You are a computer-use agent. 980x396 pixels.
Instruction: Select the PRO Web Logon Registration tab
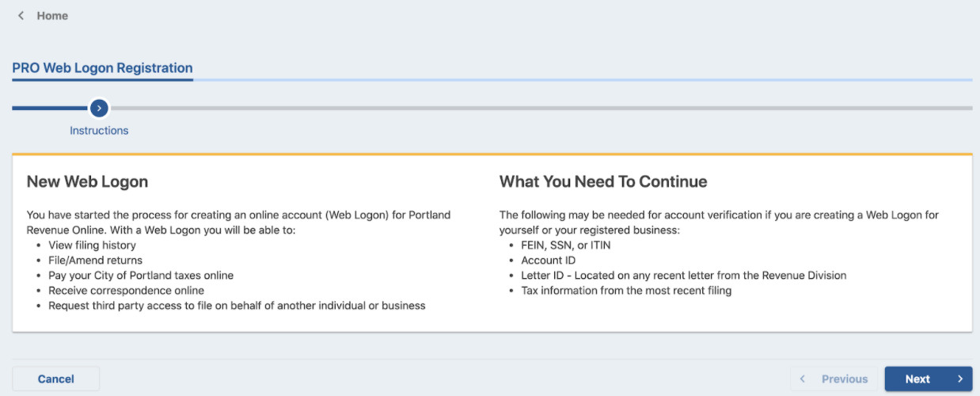(x=102, y=68)
